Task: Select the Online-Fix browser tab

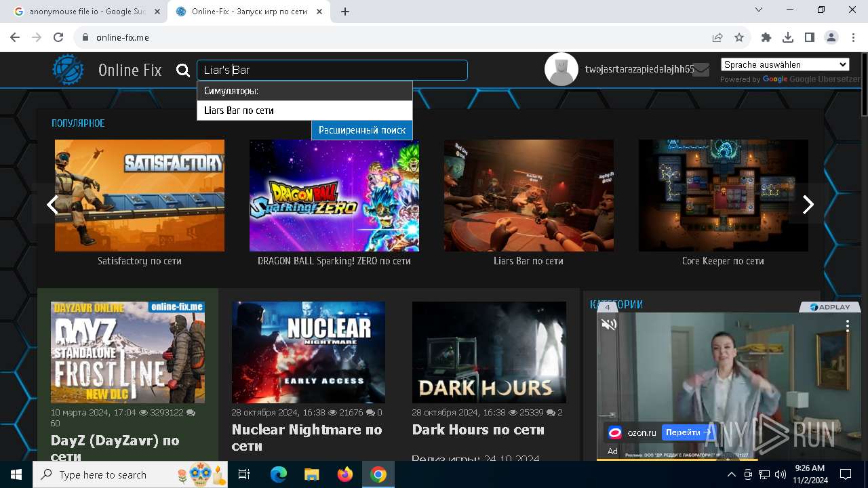Action: point(248,12)
